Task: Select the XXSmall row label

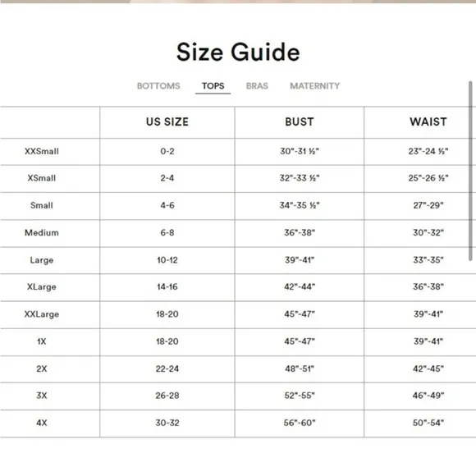Action: point(42,151)
